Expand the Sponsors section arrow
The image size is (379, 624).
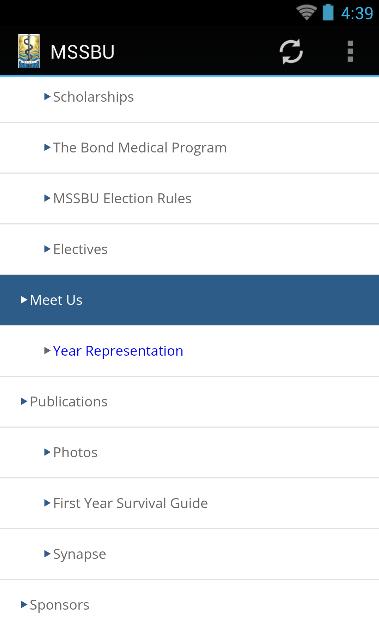(x=24, y=604)
